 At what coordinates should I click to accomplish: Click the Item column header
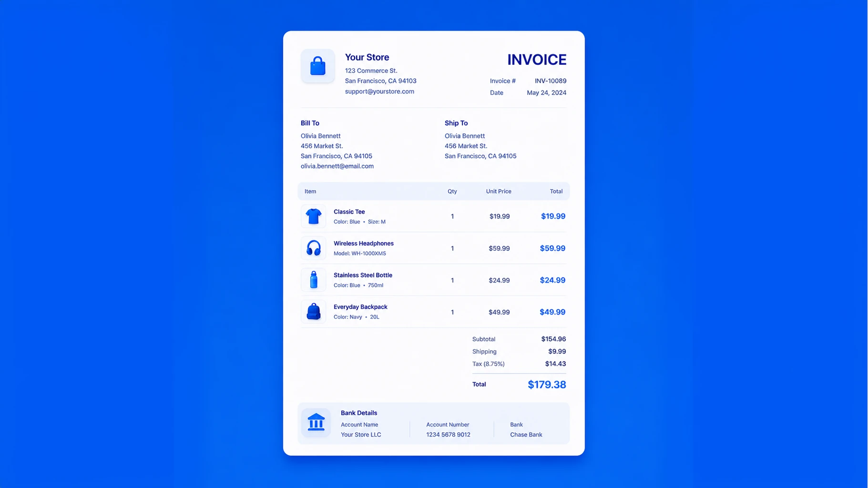[x=310, y=192]
